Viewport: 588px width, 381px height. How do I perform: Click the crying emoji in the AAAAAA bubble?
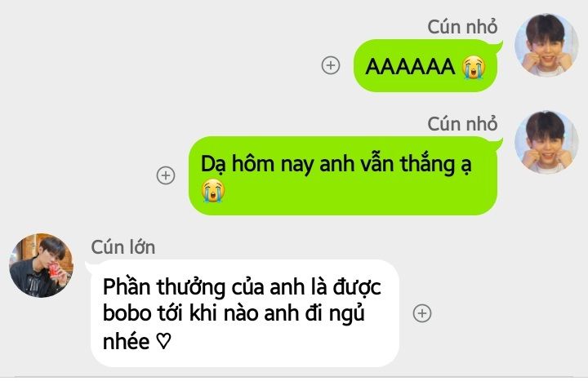pos(474,67)
